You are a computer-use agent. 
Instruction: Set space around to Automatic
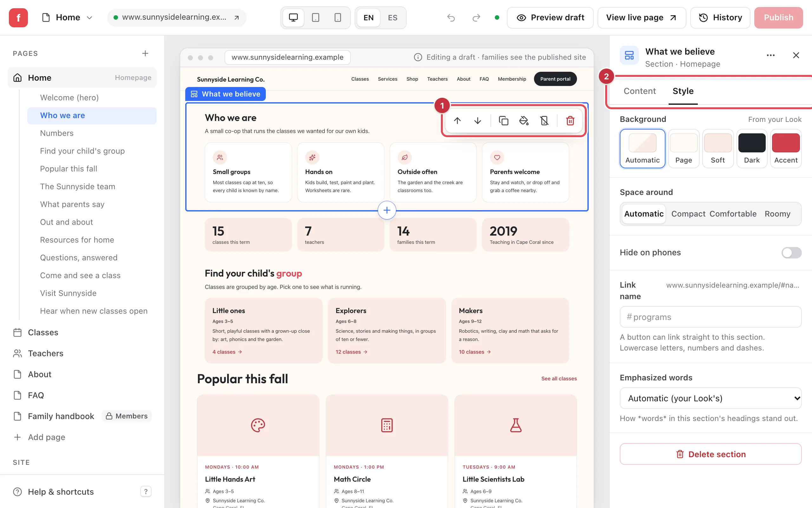click(644, 214)
